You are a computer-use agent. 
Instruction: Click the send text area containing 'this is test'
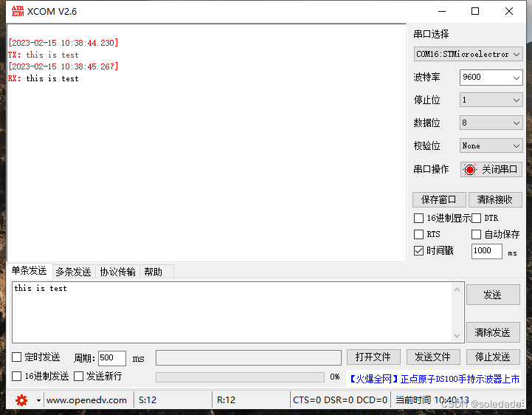232,312
